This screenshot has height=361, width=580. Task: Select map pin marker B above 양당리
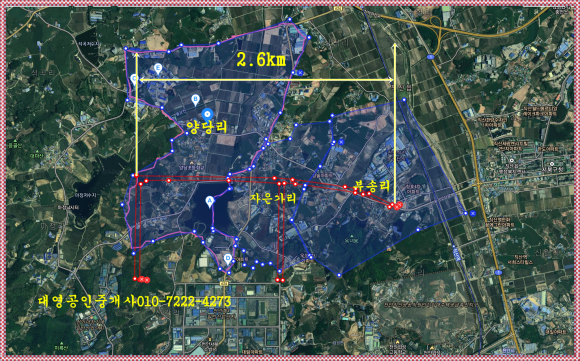pos(195,100)
